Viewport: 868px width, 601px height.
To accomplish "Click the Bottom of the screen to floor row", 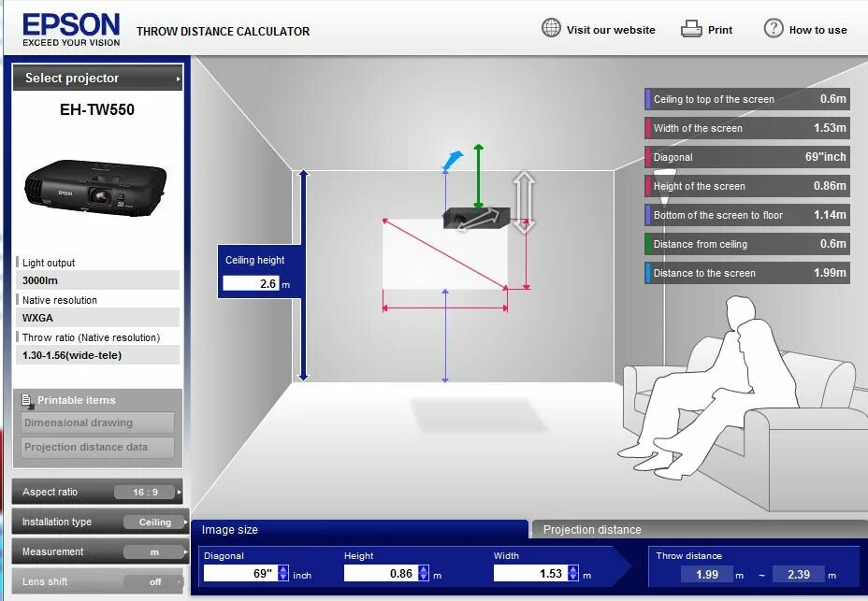I will 747,215.
